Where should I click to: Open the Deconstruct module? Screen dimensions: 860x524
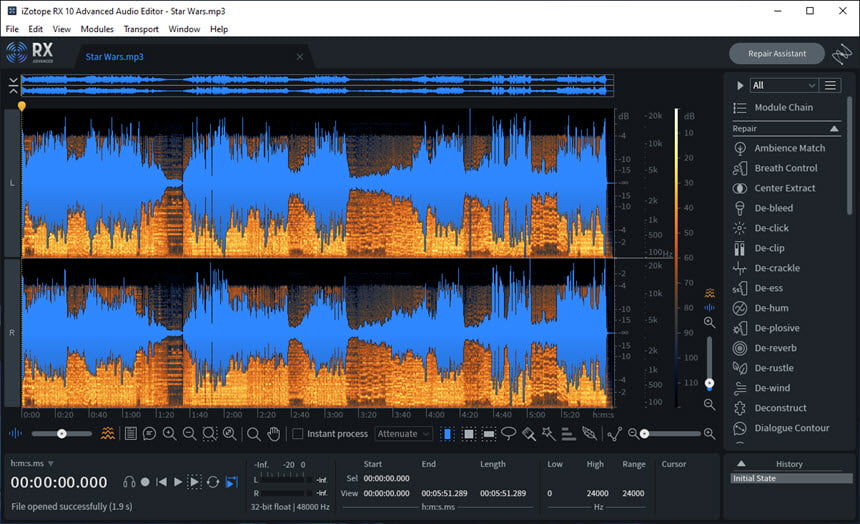(769, 408)
